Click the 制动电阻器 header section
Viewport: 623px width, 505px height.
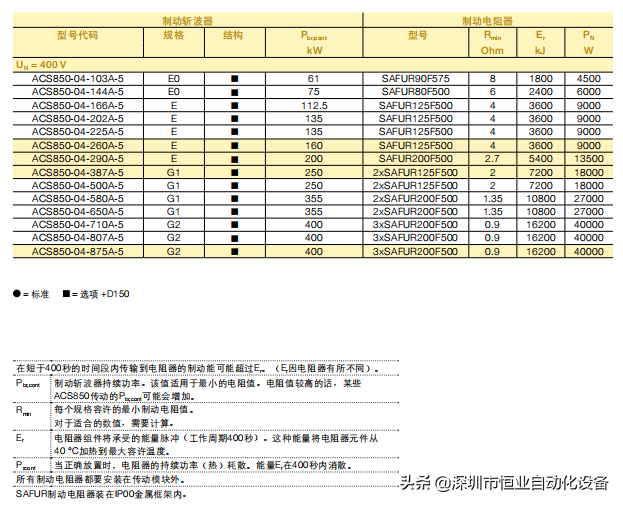click(488, 21)
